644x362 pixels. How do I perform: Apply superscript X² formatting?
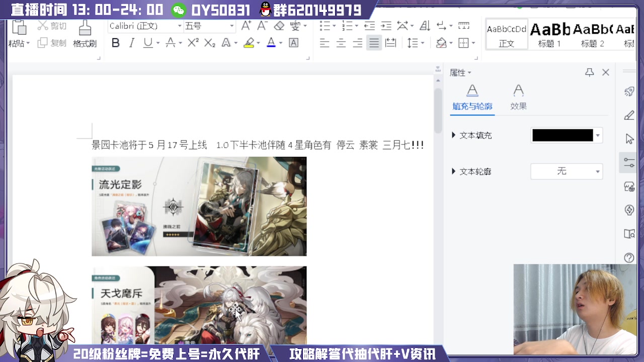pos(193,43)
